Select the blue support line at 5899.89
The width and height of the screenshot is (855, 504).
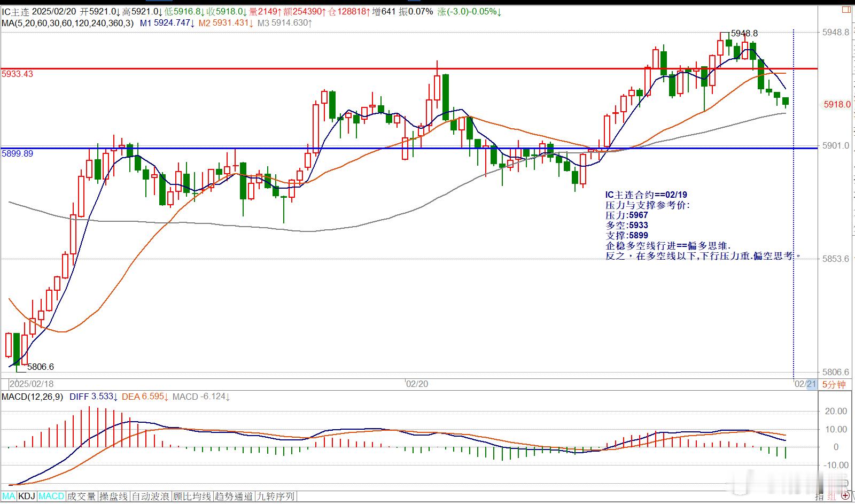pos(409,148)
